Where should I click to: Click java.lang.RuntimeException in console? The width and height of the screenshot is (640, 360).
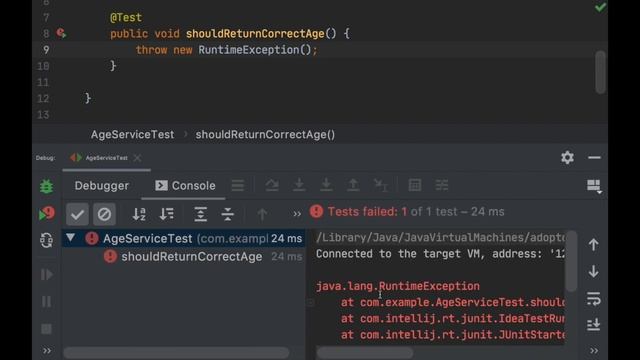pos(398,286)
